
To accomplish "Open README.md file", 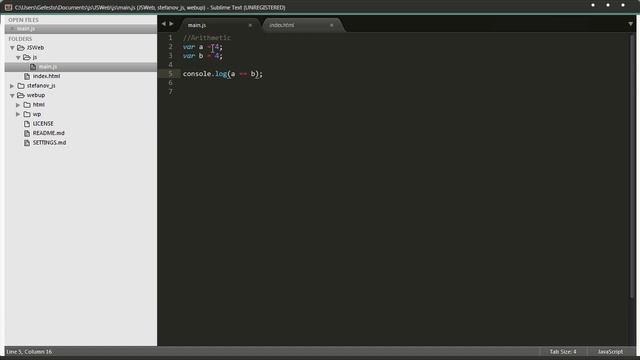I will pyautogui.click(x=49, y=133).
